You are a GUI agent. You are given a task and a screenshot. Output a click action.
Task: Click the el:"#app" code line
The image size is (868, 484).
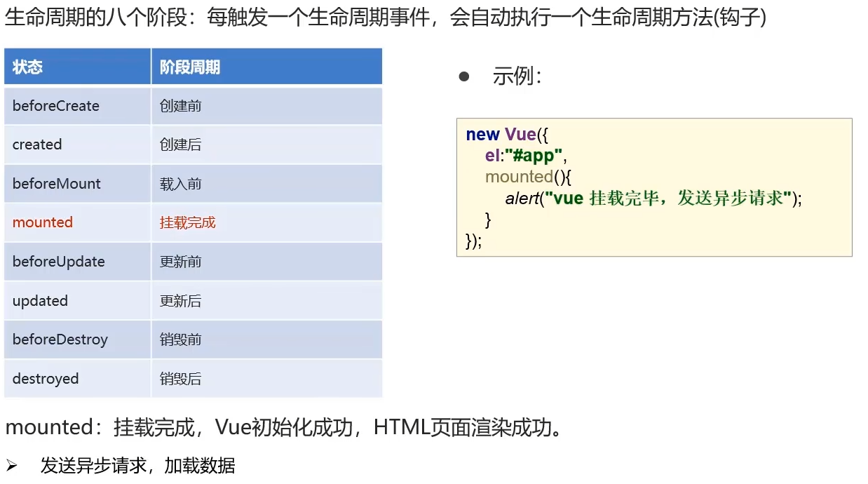coord(525,156)
